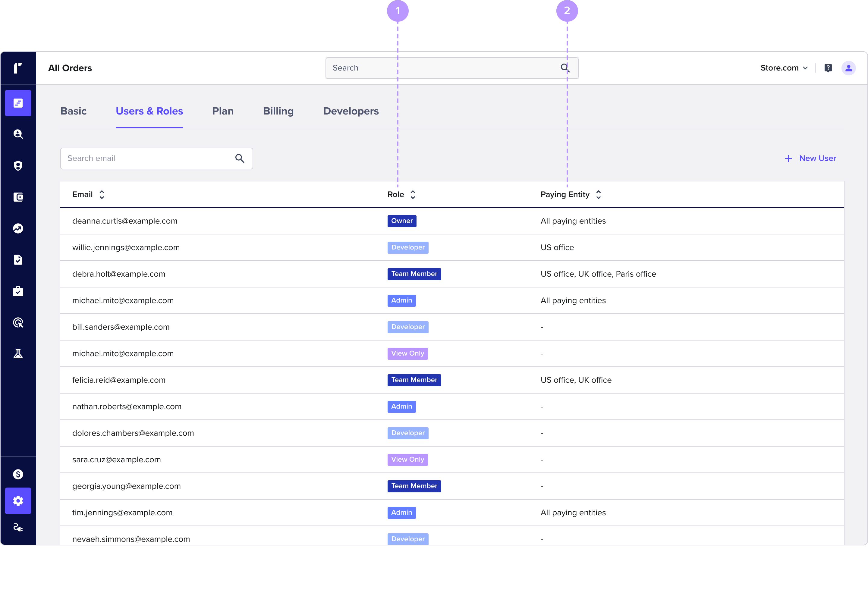Click the Admin badge for nathan.roberts

pos(401,407)
